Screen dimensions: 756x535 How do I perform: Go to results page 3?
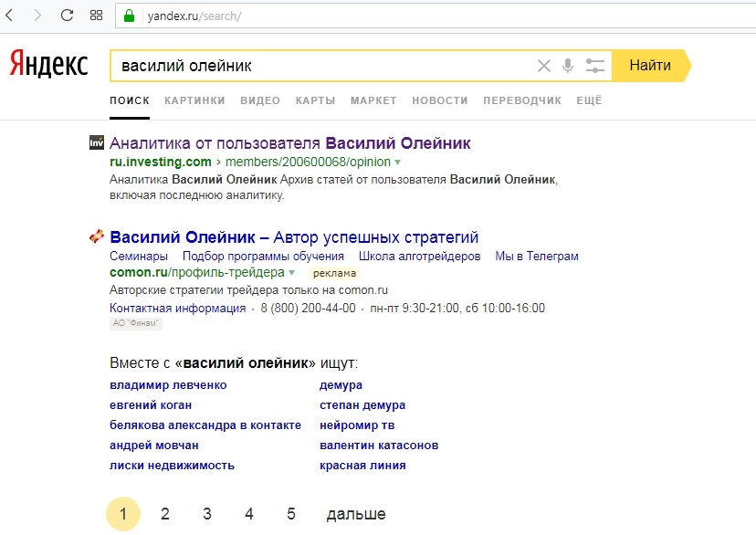pos(207,514)
